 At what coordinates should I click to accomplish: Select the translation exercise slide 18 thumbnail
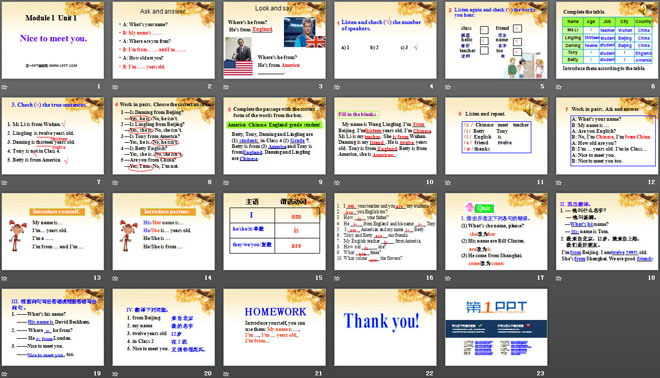pyautogui.click(x=607, y=232)
